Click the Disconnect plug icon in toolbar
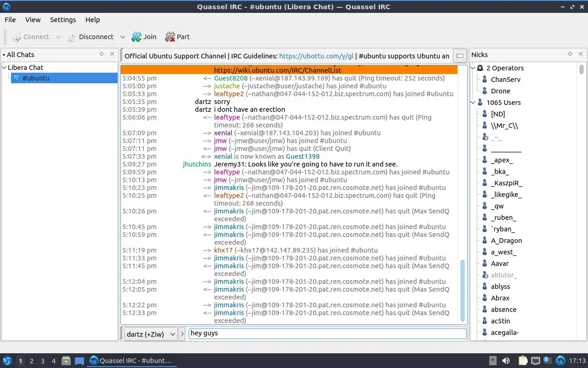Image resolution: width=588 pixels, height=368 pixels. pos(72,37)
